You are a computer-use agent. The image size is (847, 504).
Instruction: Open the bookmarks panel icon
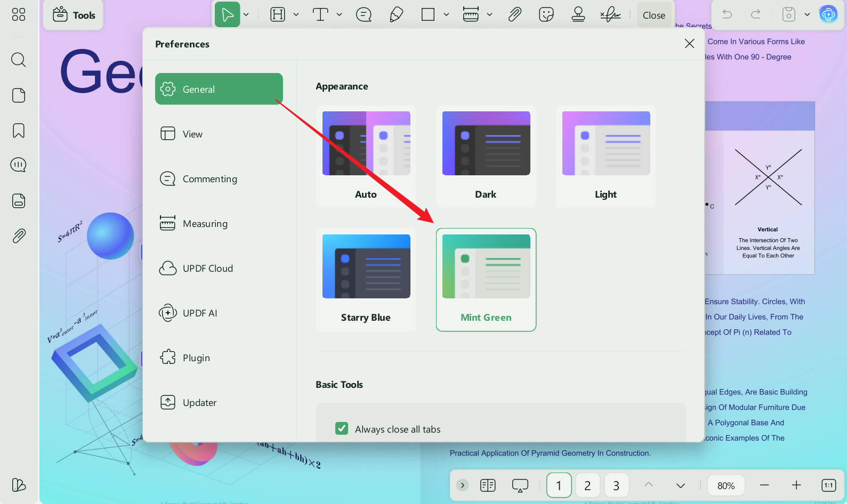pyautogui.click(x=19, y=131)
